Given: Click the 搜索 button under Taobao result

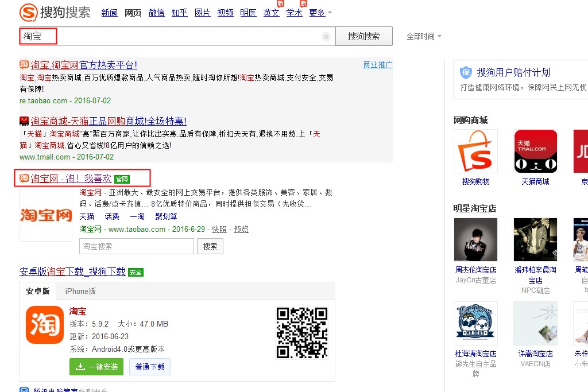Looking at the screenshot, I should [210, 246].
